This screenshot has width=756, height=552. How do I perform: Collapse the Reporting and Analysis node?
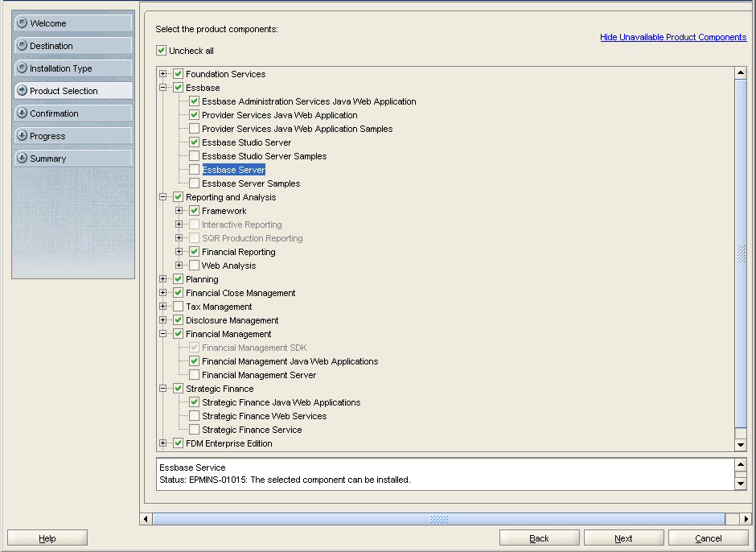163,197
